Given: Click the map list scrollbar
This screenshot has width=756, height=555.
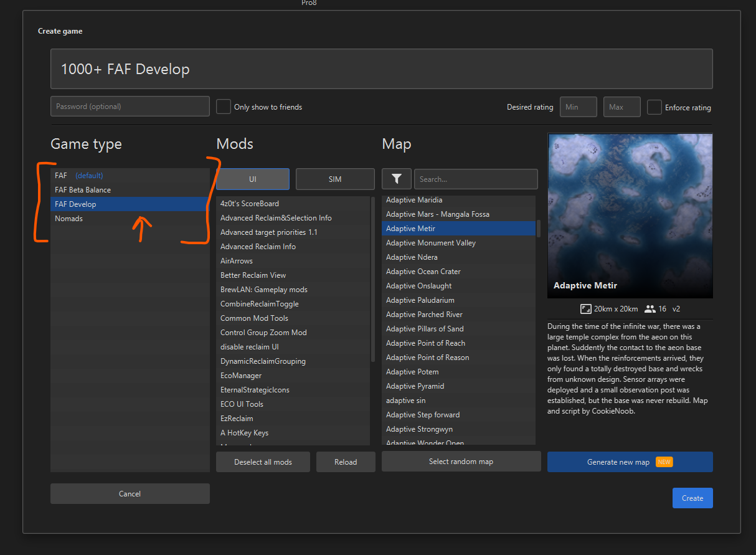Looking at the screenshot, I should click(539, 228).
